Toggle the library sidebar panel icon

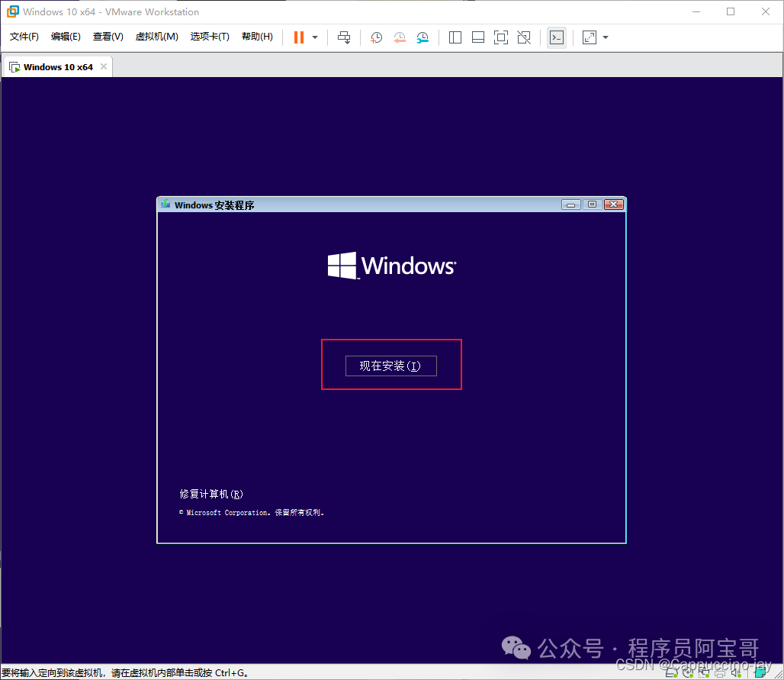pyautogui.click(x=455, y=37)
